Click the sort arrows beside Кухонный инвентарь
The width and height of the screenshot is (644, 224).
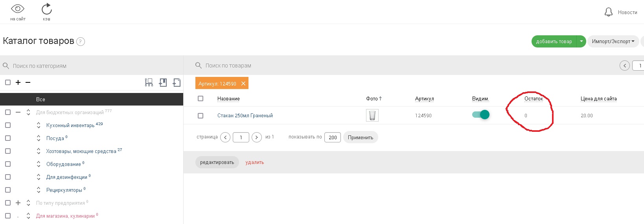pos(39,125)
